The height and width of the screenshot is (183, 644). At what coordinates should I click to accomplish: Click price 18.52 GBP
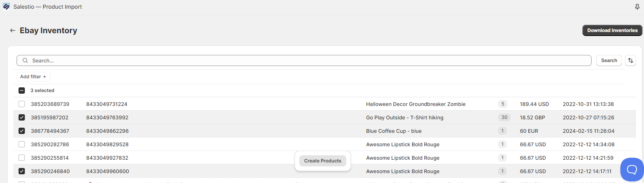click(x=532, y=117)
